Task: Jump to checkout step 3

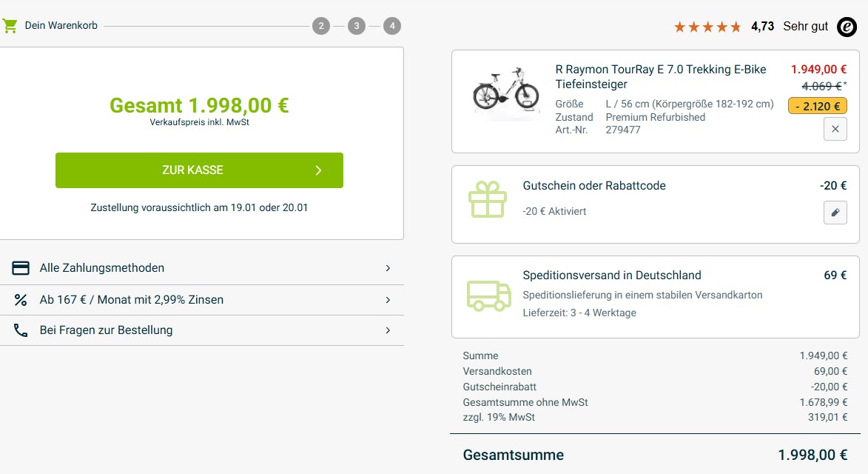Action: tap(357, 27)
